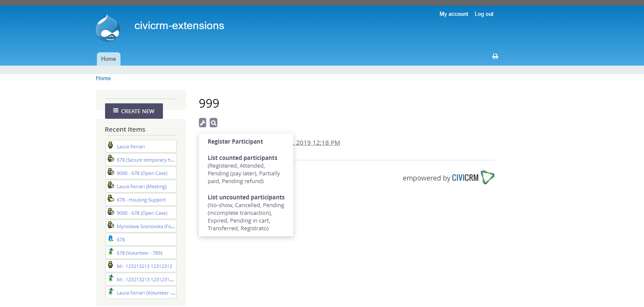The height and width of the screenshot is (307, 644).
Task: Click the printer icon
Action: point(495,56)
